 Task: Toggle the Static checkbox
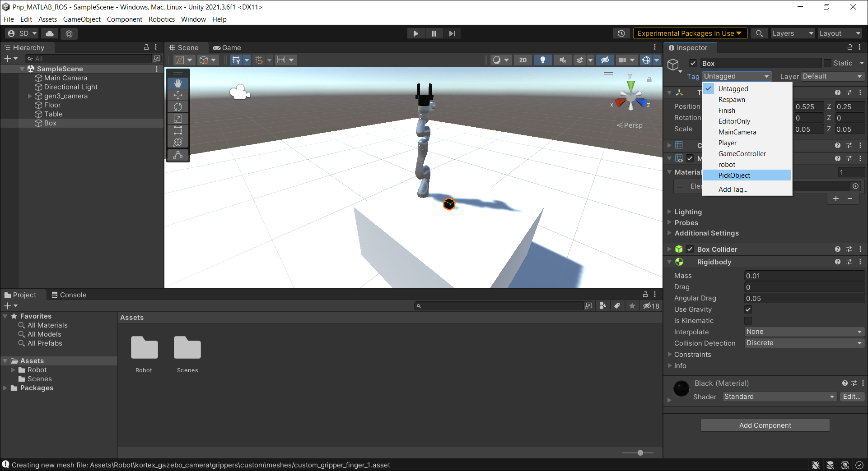[827, 63]
